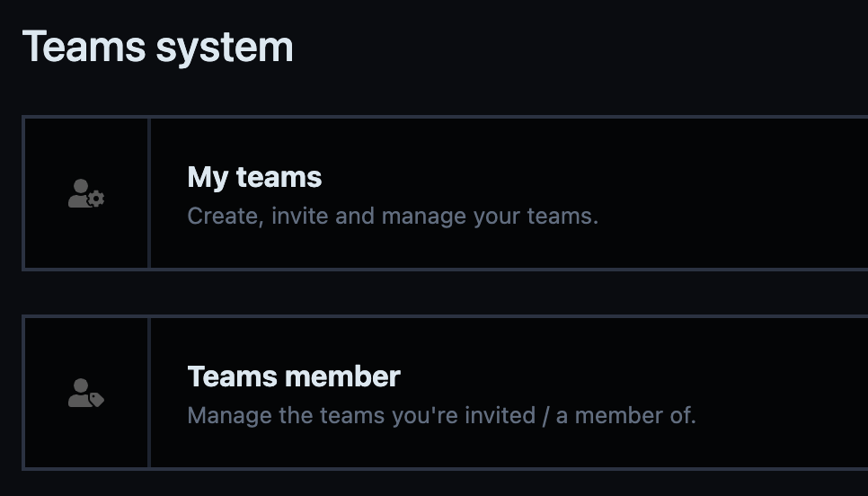Click the user-with-gear icon for My teams
Image resolution: width=868 pixels, height=496 pixels.
click(86, 193)
